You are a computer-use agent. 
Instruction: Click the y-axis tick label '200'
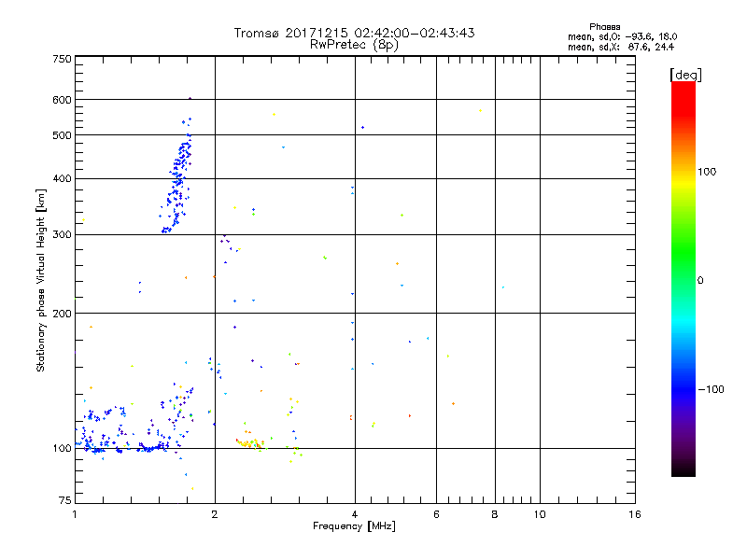[x=62, y=314]
